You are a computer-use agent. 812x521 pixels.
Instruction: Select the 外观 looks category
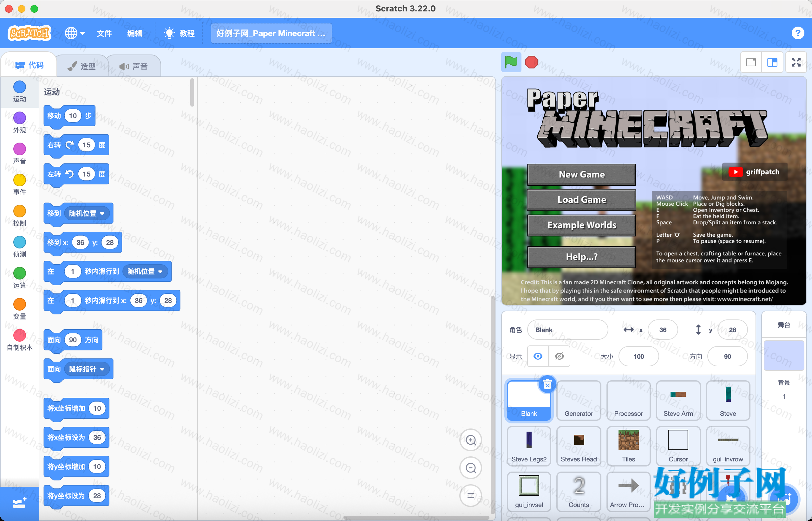[x=20, y=123]
